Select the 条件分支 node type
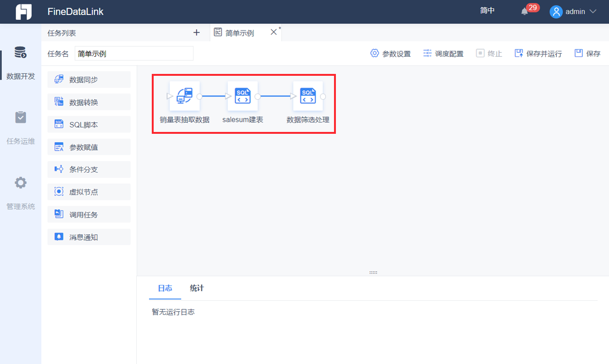This screenshot has width=609, height=364. (89, 169)
